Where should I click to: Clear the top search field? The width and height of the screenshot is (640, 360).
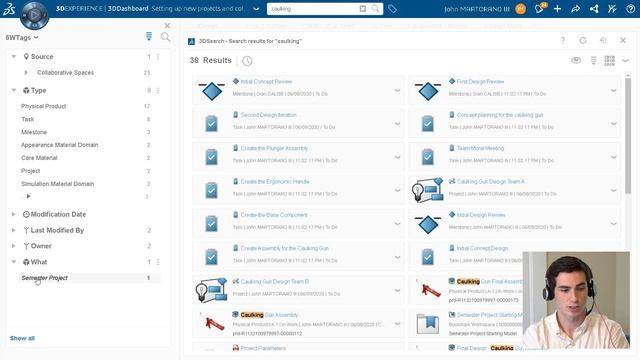(362, 9)
